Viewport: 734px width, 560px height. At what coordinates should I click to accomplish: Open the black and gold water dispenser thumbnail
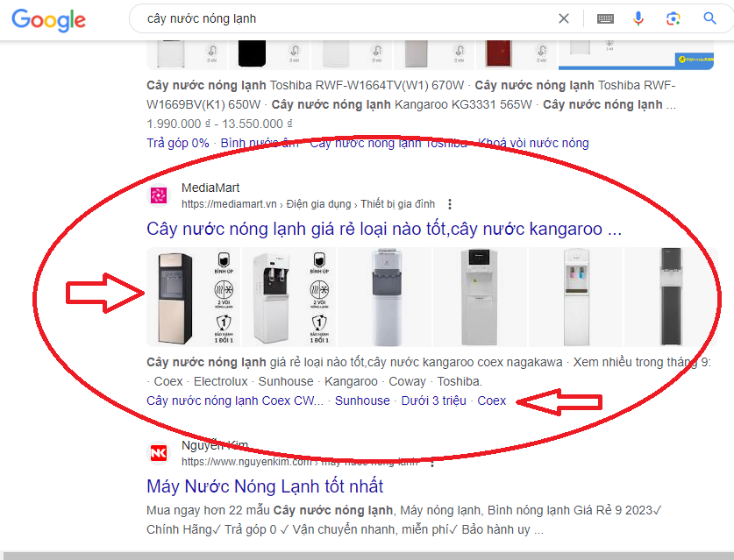(x=193, y=297)
